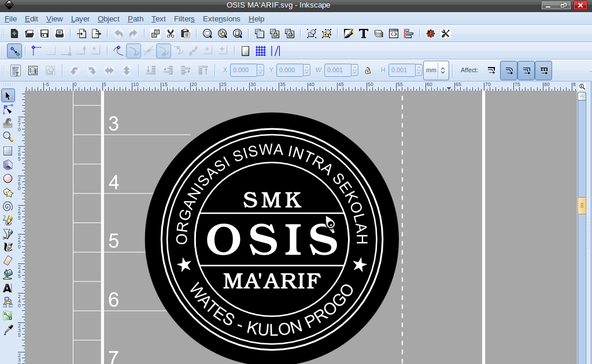The width and height of the screenshot is (592, 364).
Task: Open Inkscape Preferences icon
Action: 430,34
